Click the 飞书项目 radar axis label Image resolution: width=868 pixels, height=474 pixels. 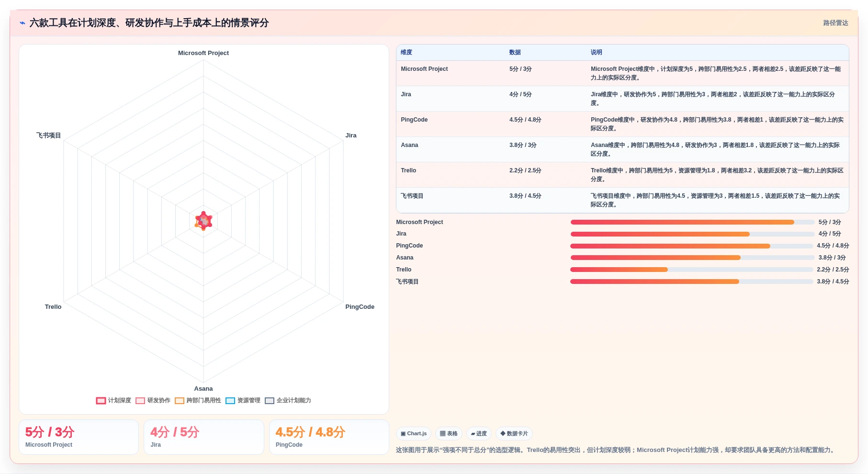[x=49, y=135]
